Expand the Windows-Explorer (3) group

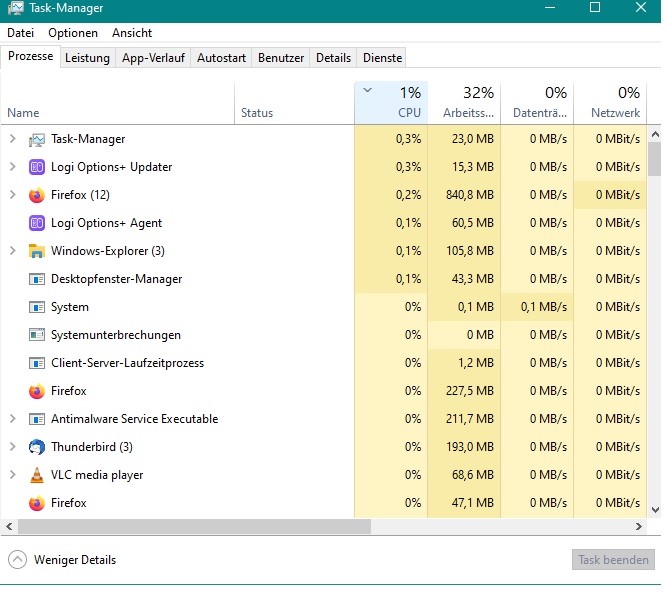[x=13, y=251]
